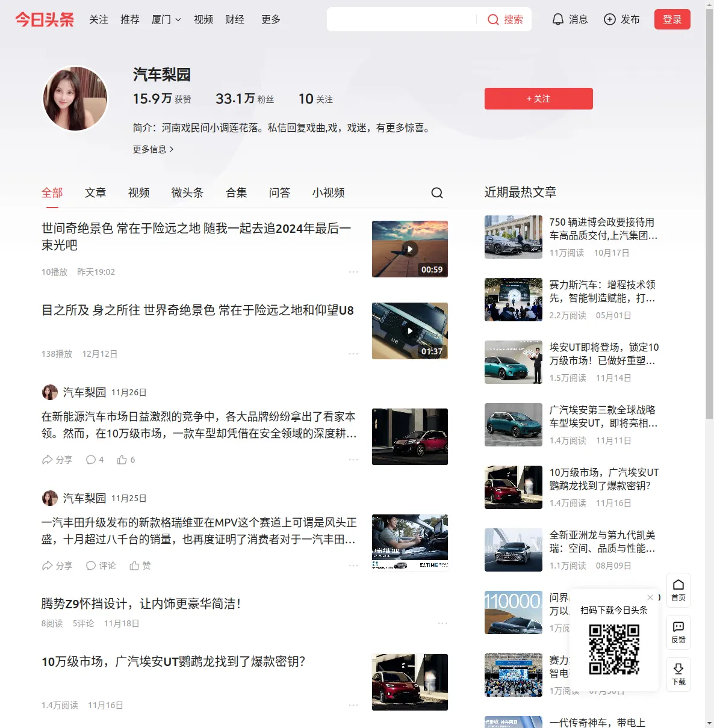714x728 pixels.
Task: Switch to the 合集 tab
Action: pyautogui.click(x=237, y=193)
